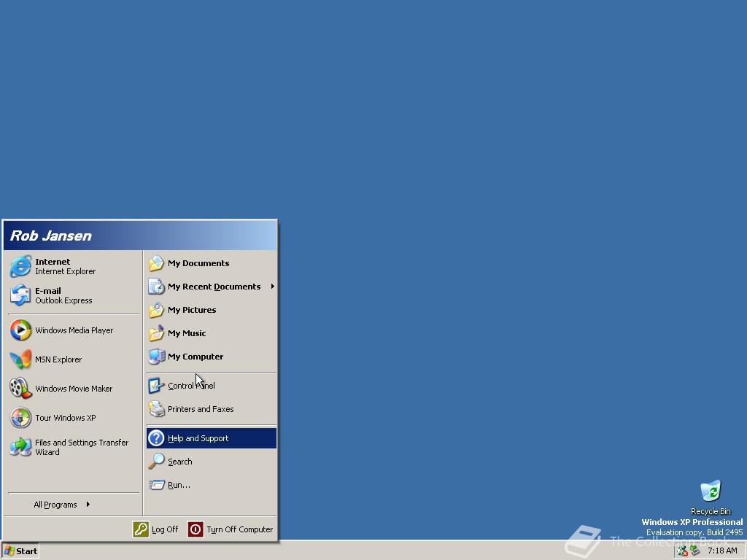747x560 pixels.
Task: Click the Help and Support question mark icon
Action: click(x=156, y=438)
